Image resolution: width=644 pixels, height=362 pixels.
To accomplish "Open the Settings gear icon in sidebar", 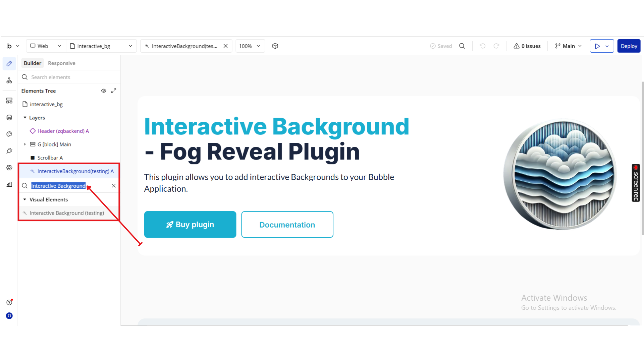I will pyautogui.click(x=9, y=168).
